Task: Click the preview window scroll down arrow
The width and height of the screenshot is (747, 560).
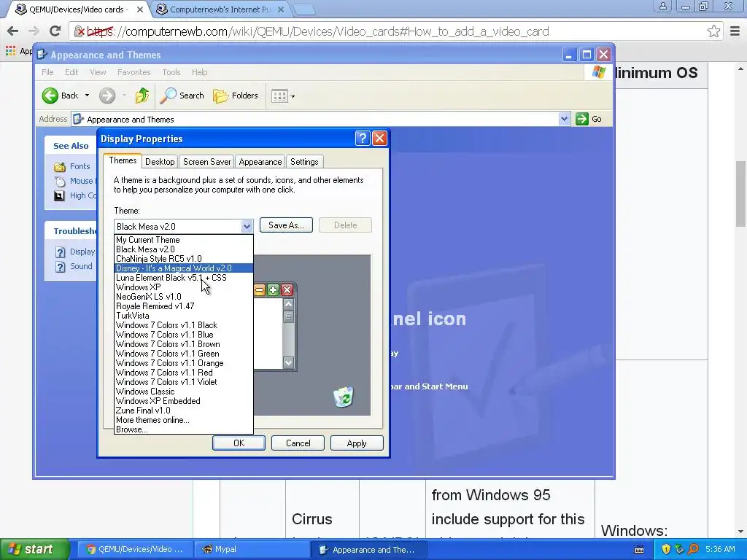Action: click(288, 363)
